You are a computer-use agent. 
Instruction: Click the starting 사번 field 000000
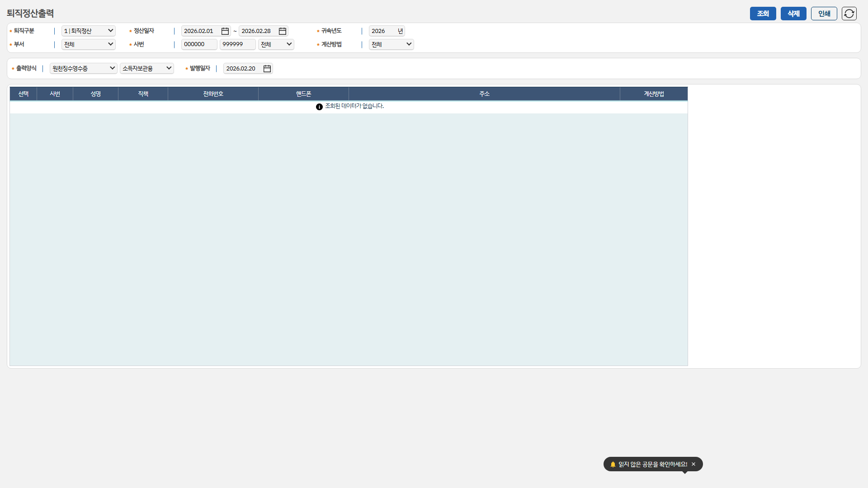coord(199,44)
